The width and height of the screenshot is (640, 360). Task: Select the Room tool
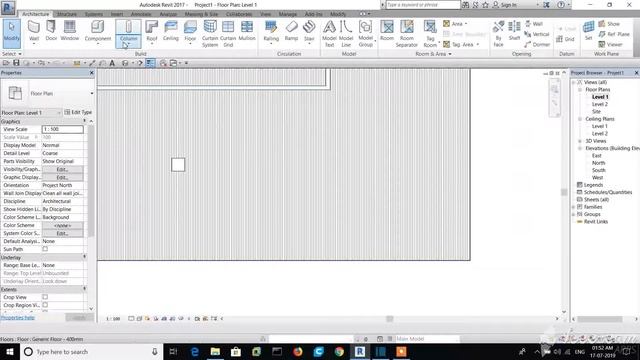point(387,31)
